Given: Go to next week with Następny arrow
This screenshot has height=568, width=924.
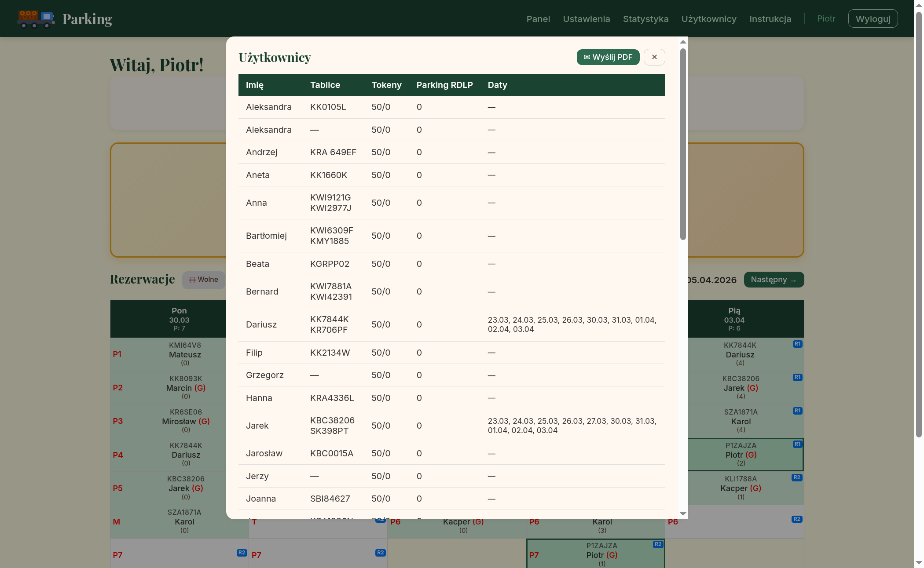Looking at the screenshot, I should (774, 280).
